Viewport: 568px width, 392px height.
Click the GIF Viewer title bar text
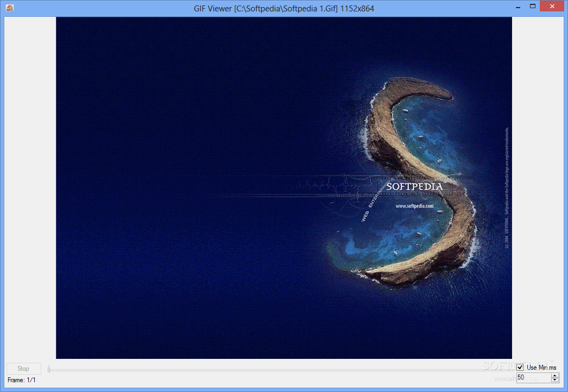[283, 8]
